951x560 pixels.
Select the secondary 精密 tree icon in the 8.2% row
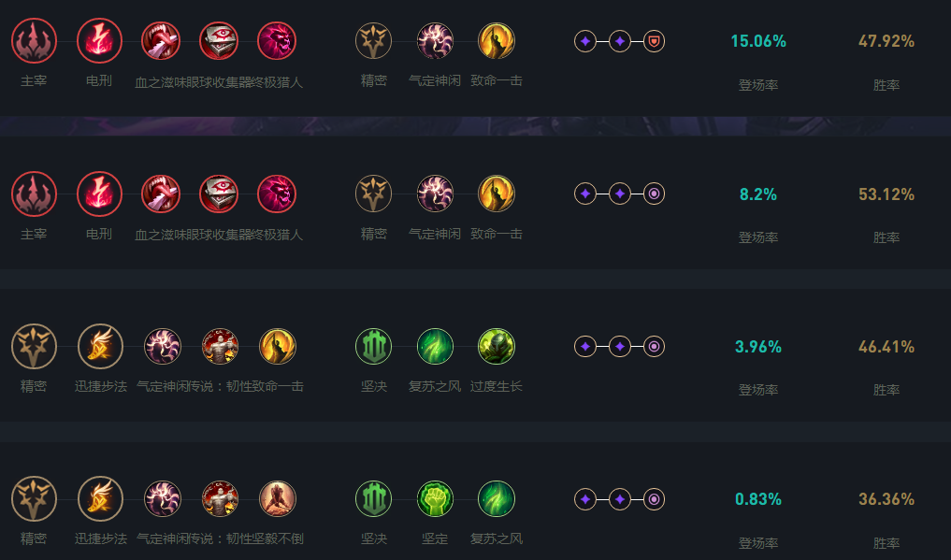[374, 194]
